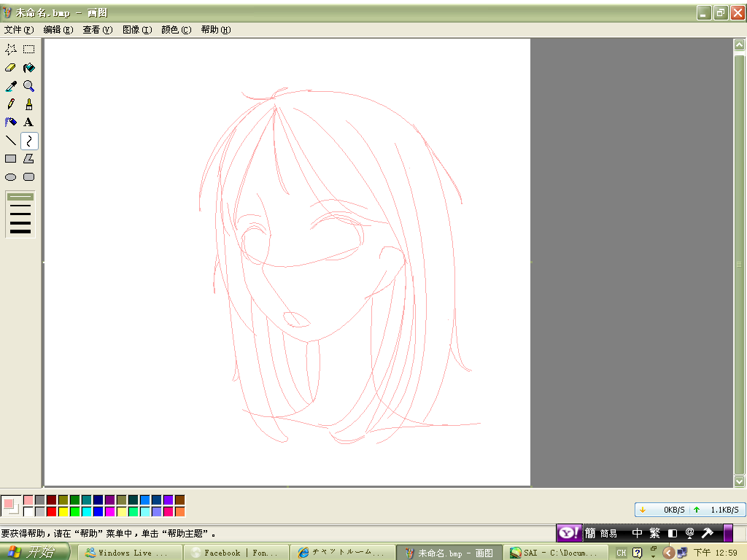The image size is (747, 560).
Task: Click the CH language indicator
Action: point(622,553)
